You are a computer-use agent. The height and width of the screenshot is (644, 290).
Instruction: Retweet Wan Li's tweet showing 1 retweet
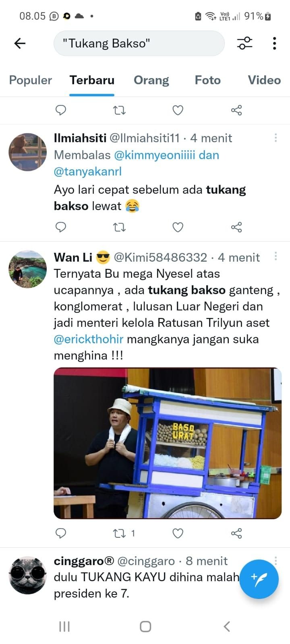pyautogui.click(x=124, y=533)
